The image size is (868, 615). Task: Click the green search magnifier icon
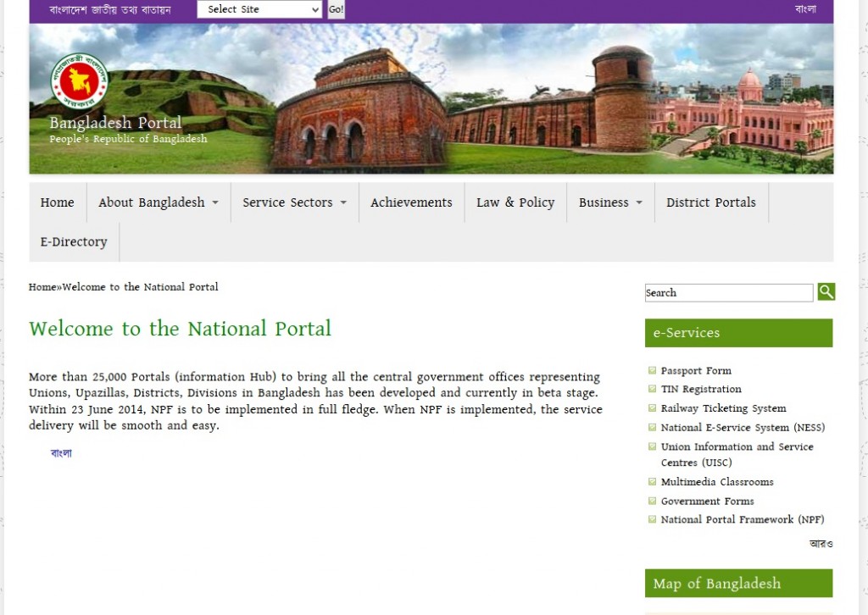pyautogui.click(x=826, y=292)
